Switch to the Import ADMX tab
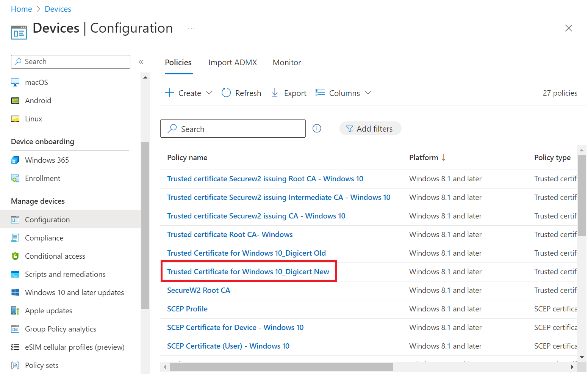 (233, 63)
